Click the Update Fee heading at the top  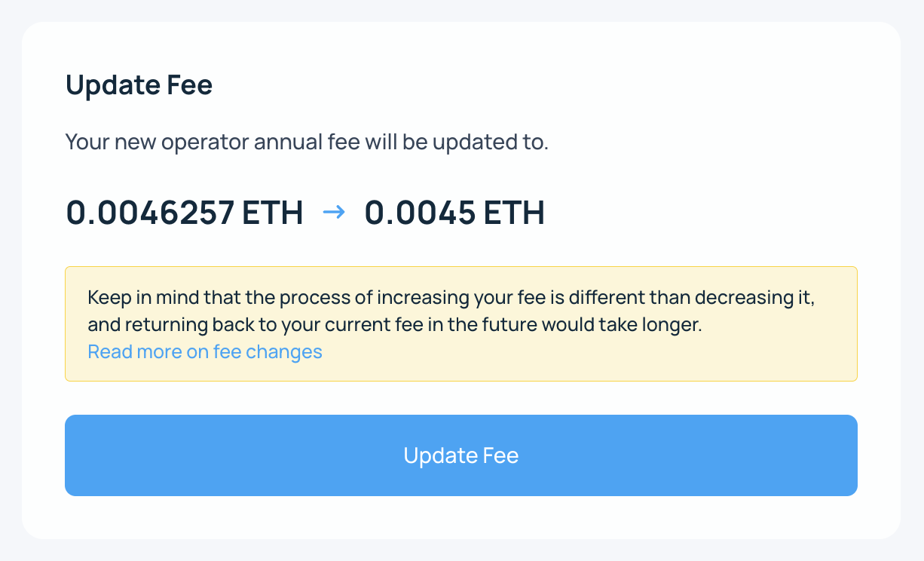[139, 85]
